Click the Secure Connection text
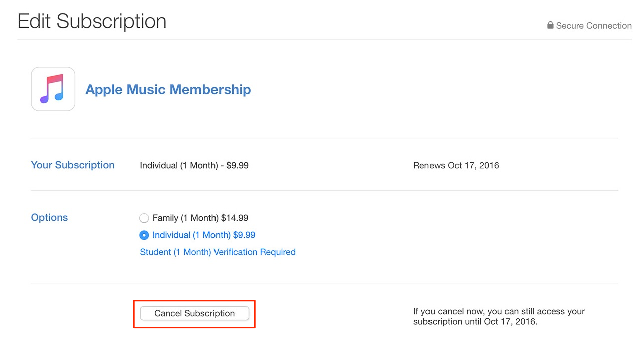This screenshot has height=345, width=644. tap(594, 26)
